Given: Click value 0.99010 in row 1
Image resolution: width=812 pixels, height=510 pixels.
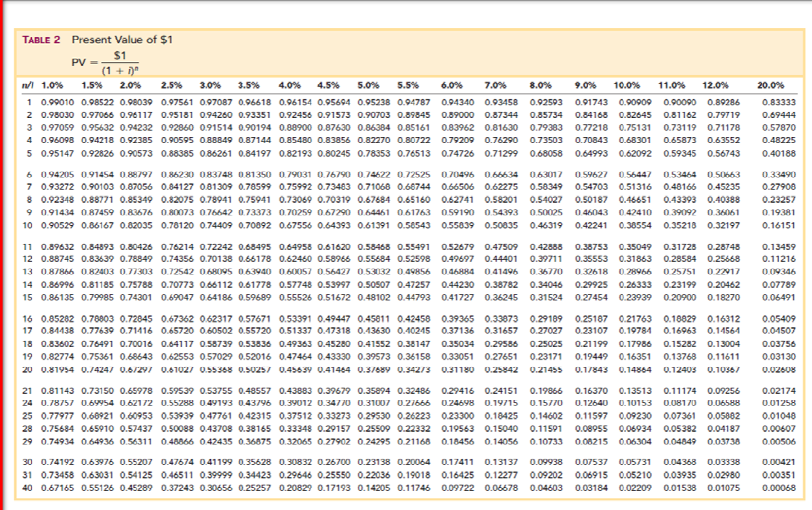Looking at the screenshot, I should click(x=58, y=103).
